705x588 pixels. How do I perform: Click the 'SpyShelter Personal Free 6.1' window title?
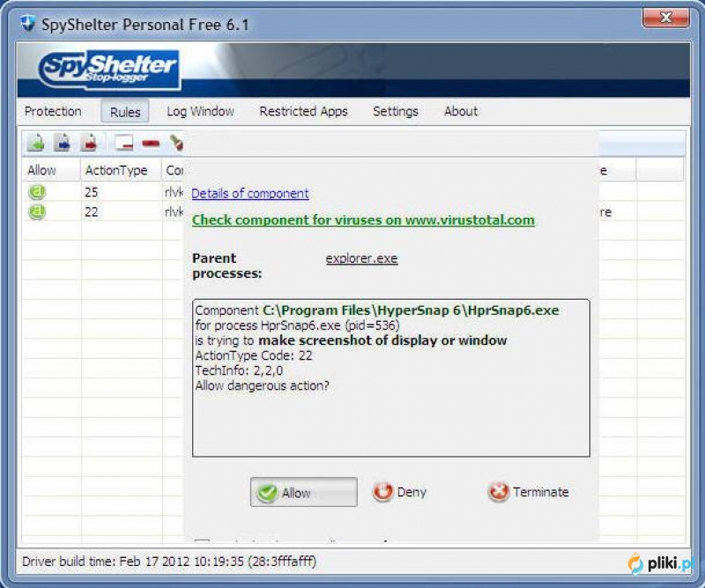tap(145, 25)
